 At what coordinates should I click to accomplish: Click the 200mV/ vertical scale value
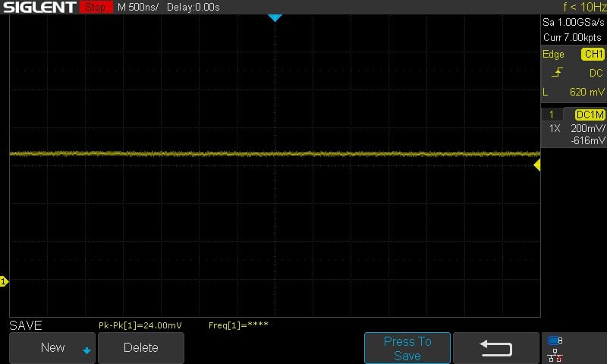[587, 128]
